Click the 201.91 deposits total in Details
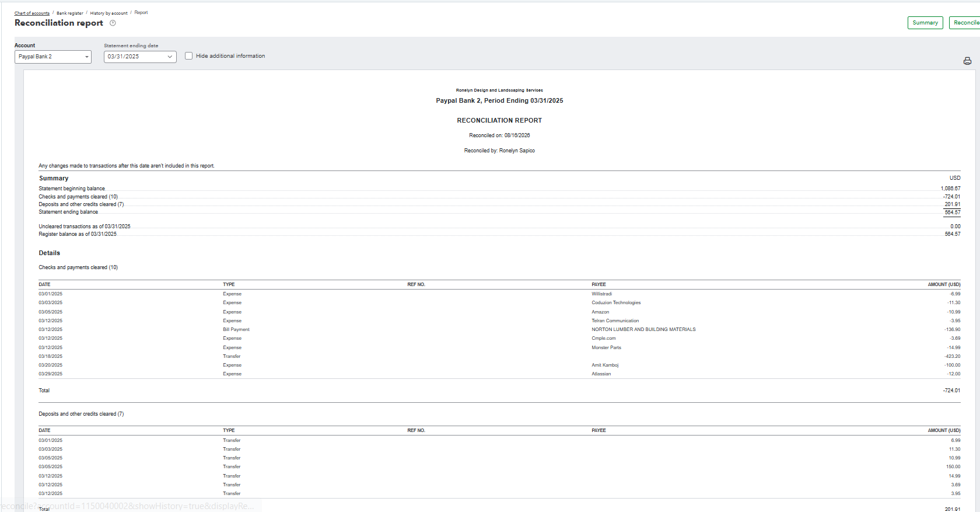The width and height of the screenshot is (980, 512). 953,509
